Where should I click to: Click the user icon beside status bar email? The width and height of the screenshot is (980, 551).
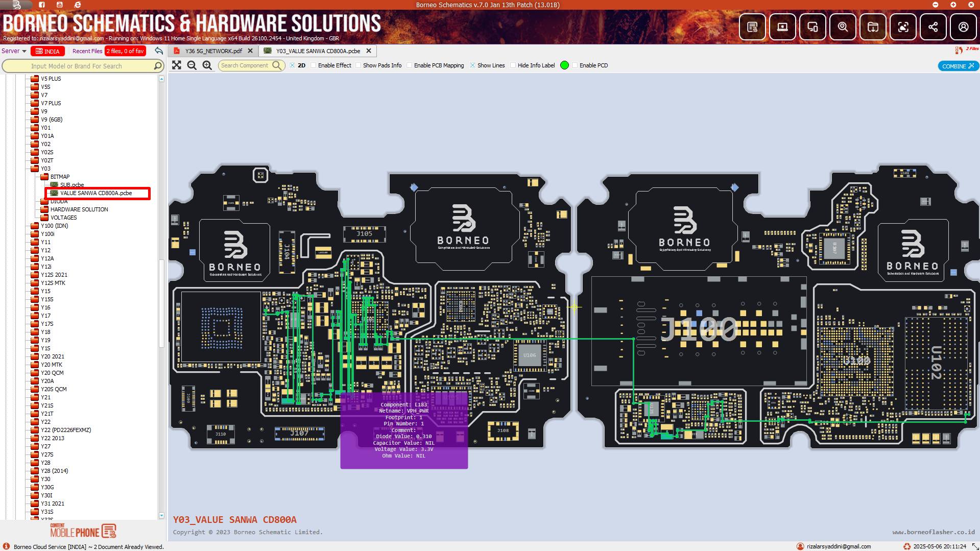pos(800,546)
